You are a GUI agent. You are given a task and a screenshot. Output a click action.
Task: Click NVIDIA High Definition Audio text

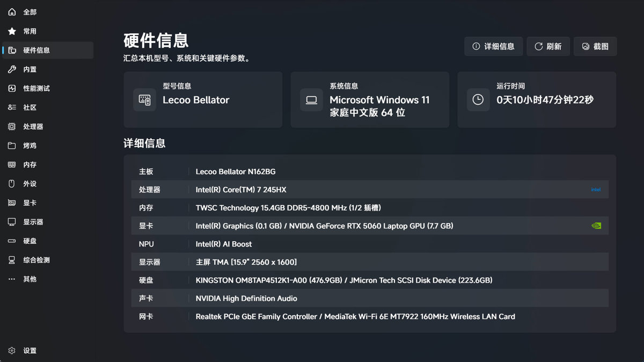(x=246, y=299)
